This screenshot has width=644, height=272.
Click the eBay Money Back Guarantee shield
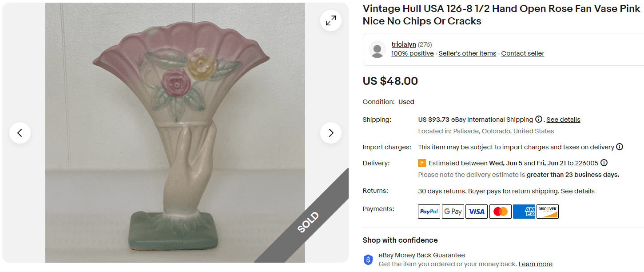click(x=368, y=259)
